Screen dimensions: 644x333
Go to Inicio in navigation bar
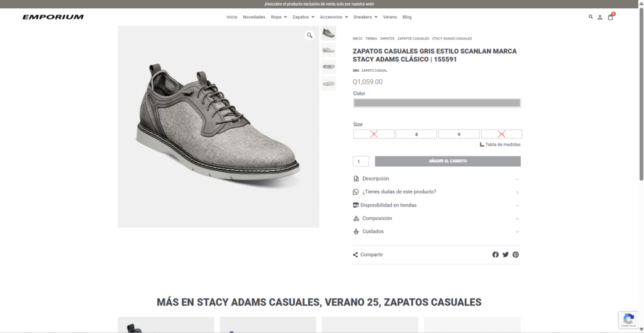231,17
